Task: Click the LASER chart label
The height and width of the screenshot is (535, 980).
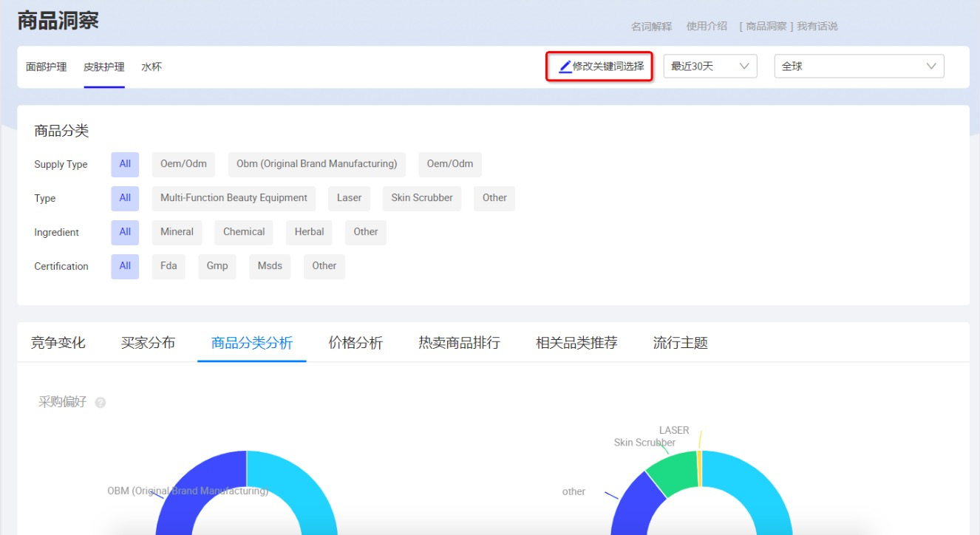Action: 674,430
